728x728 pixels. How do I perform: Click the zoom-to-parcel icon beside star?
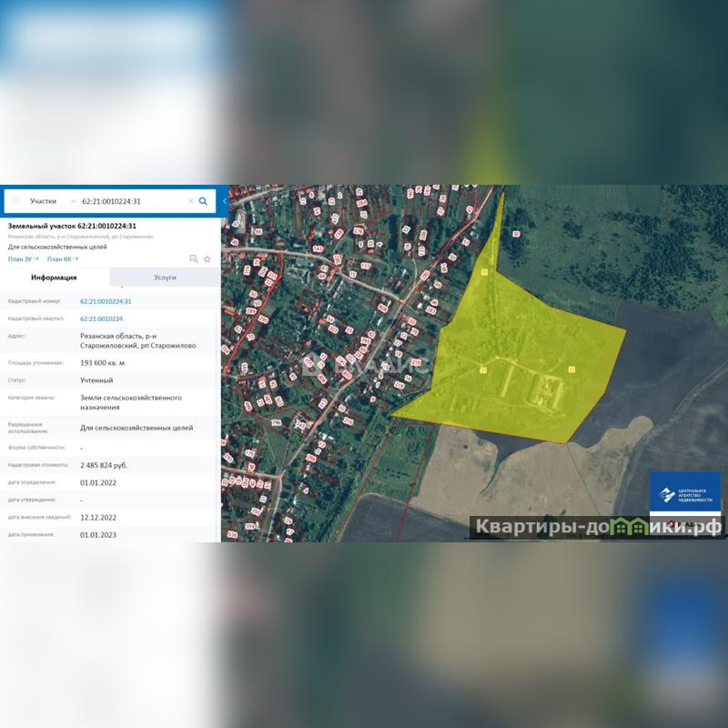[193, 258]
